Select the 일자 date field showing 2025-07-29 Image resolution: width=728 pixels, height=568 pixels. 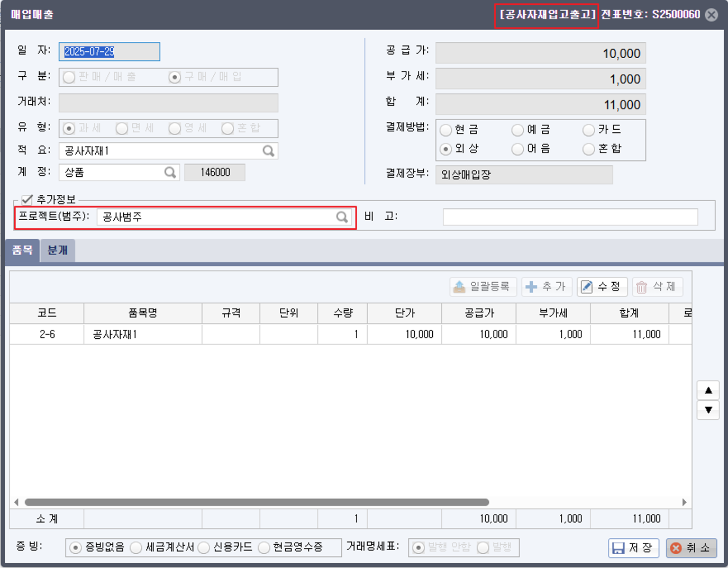point(108,51)
